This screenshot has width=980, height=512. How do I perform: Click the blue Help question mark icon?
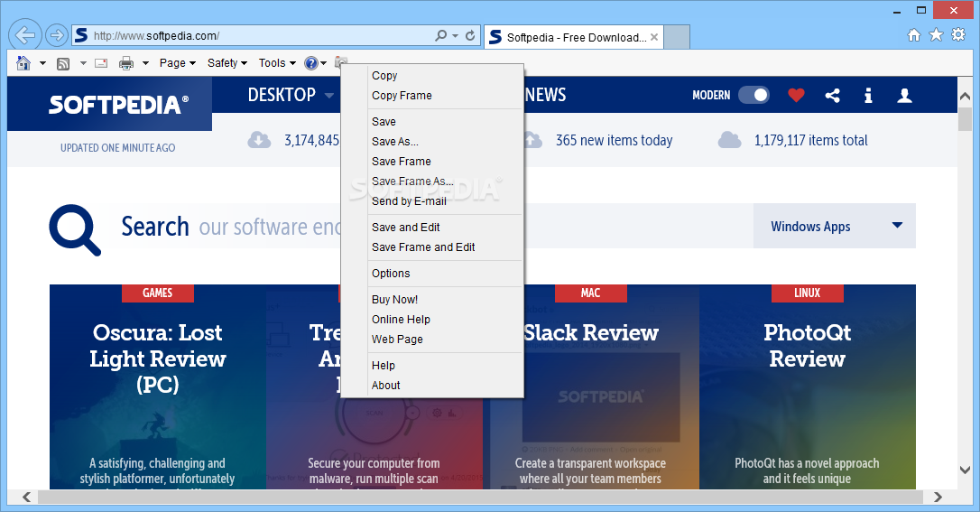(311, 62)
